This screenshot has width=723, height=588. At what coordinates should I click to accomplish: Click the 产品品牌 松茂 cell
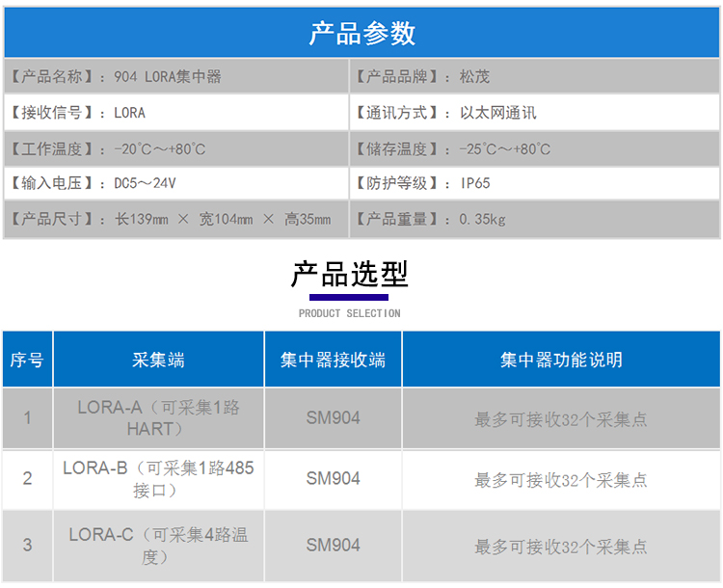(x=534, y=76)
